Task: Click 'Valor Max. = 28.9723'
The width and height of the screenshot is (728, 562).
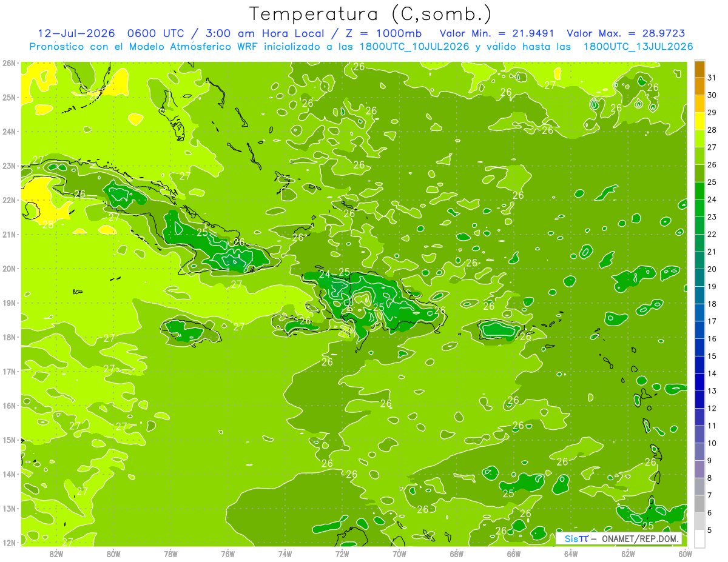Action: 626,33
